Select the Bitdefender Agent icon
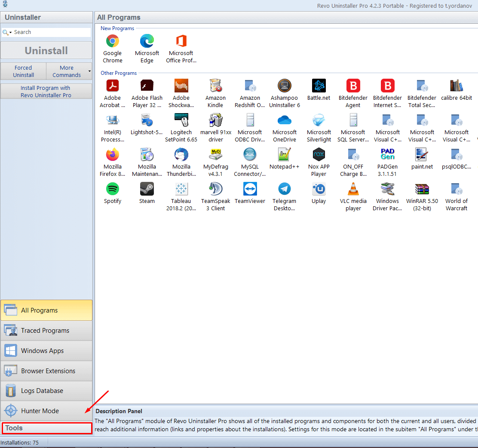Screen dimensions: 478x448 click(353, 86)
